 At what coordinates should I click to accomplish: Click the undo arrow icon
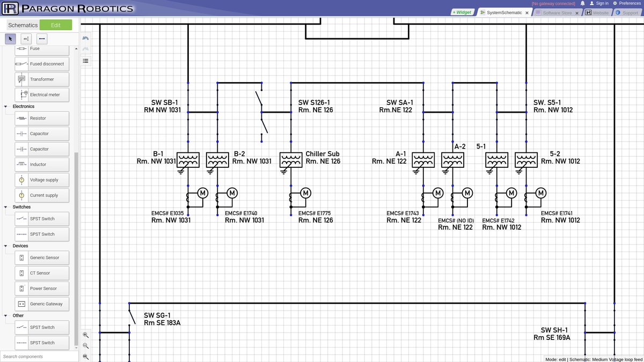click(85, 38)
